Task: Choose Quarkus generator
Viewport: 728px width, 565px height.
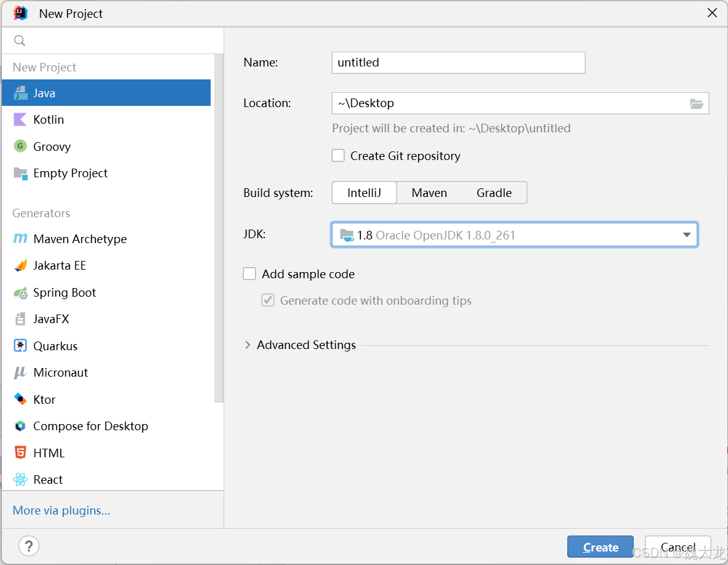Action: tap(107, 346)
